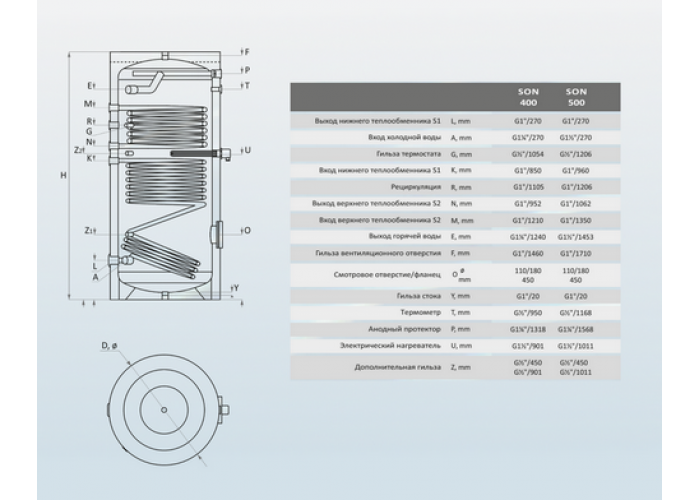Screen dimensions: 700x500
Task: Click the 'K, mm' parameter cell
Action: (461, 171)
